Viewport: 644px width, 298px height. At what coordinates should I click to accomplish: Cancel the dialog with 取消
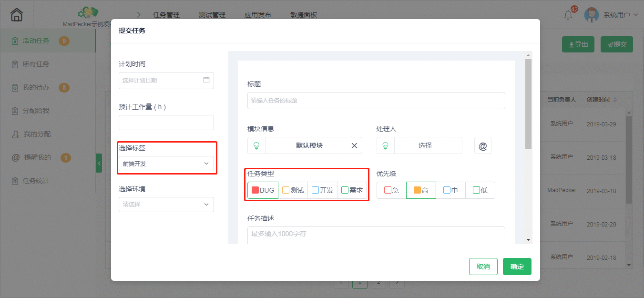[x=483, y=266]
